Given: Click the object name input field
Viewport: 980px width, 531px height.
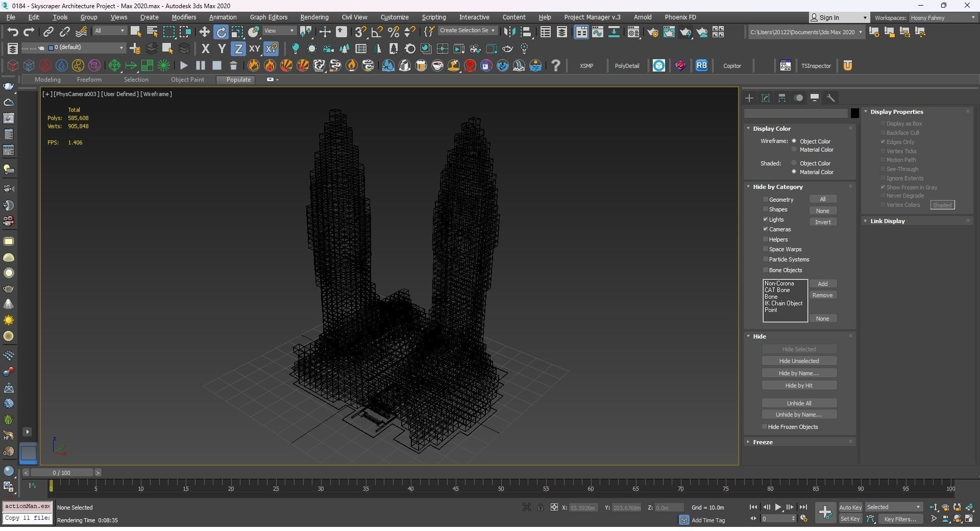Looking at the screenshot, I should click(796, 113).
